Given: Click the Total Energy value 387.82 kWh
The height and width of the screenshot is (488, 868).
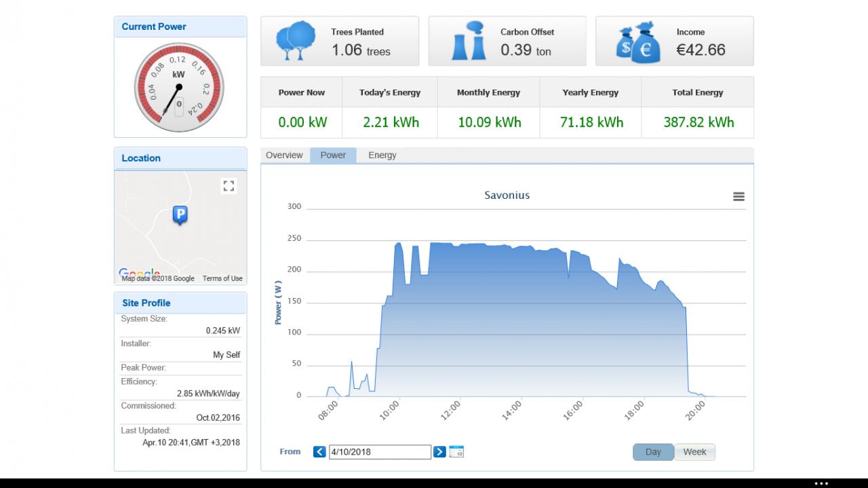Looking at the screenshot, I should pos(698,123).
